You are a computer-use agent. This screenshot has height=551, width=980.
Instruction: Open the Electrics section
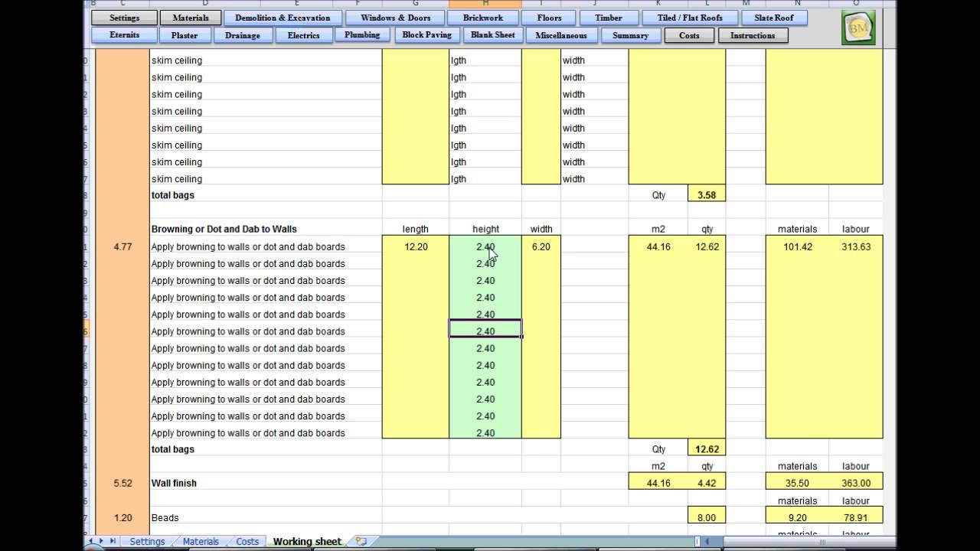[x=303, y=35]
